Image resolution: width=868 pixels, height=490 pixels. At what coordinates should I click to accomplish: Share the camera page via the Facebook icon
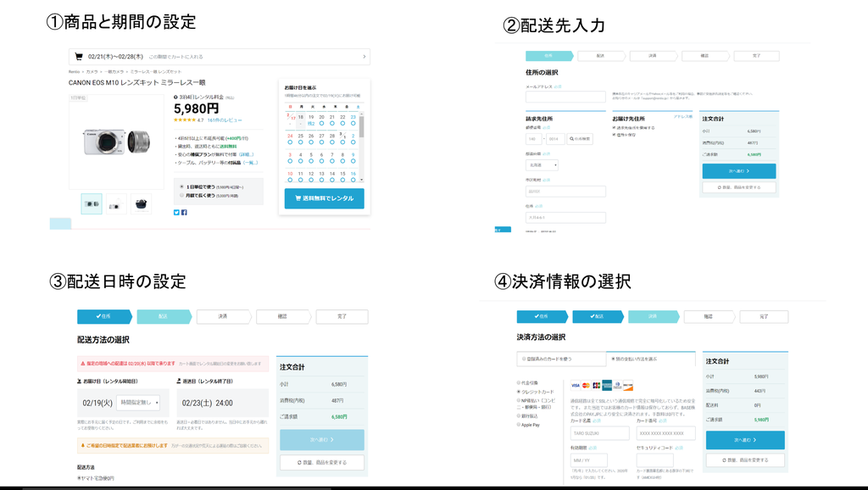(184, 212)
